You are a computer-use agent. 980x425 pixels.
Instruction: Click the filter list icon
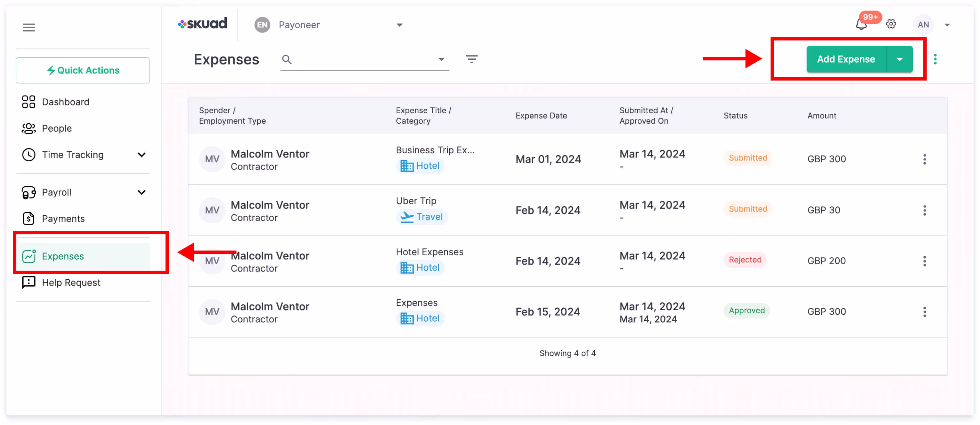click(x=471, y=59)
